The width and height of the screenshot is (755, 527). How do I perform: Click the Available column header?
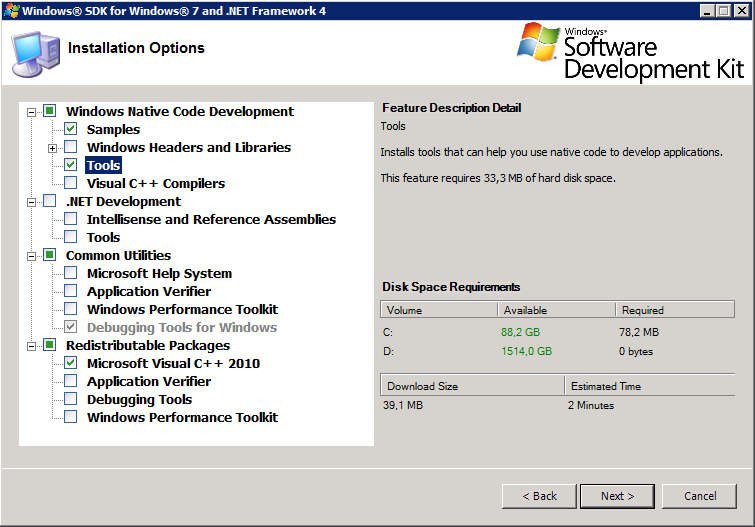[556, 310]
